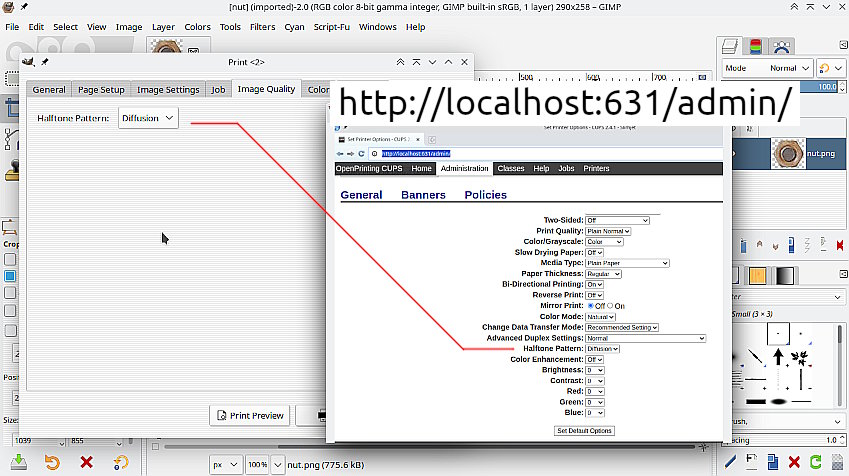Open CUPS Advanced Duplex Settings dropdown
This screenshot has width=849, height=476.
[645, 338]
